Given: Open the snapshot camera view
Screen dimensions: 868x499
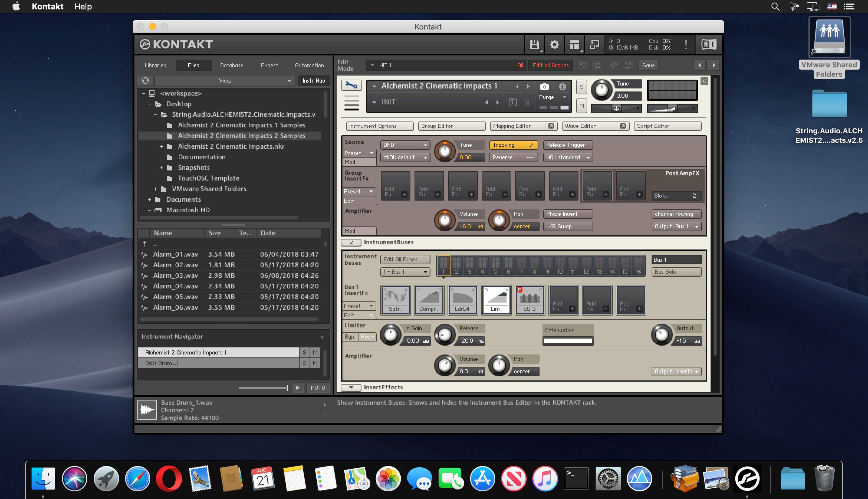Looking at the screenshot, I should (x=544, y=86).
